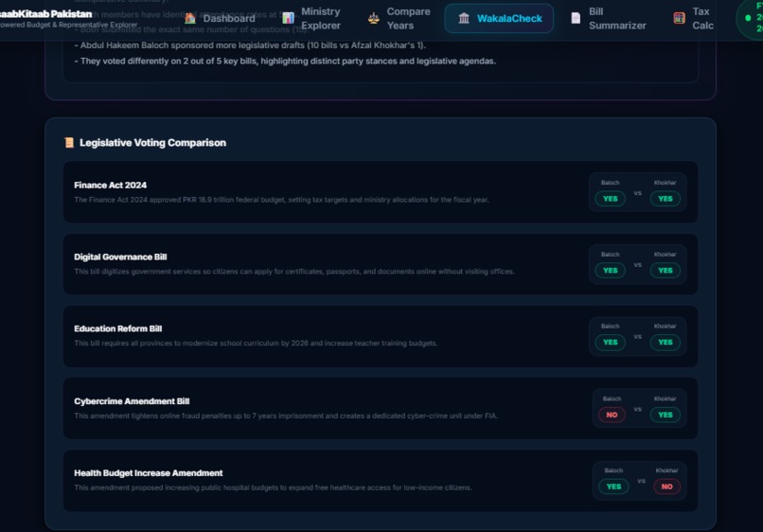Click the WakalaCheck building icon

pos(464,19)
